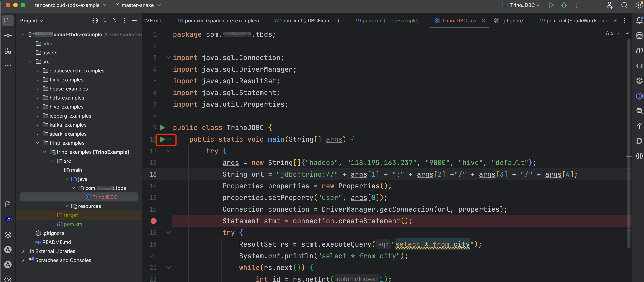644x282 pixels.
Task: Open the Commit tool window icon
Action: tap(8, 36)
